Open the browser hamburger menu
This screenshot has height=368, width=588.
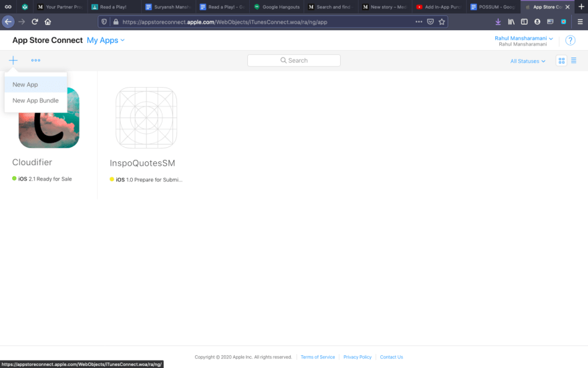pyautogui.click(x=580, y=22)
